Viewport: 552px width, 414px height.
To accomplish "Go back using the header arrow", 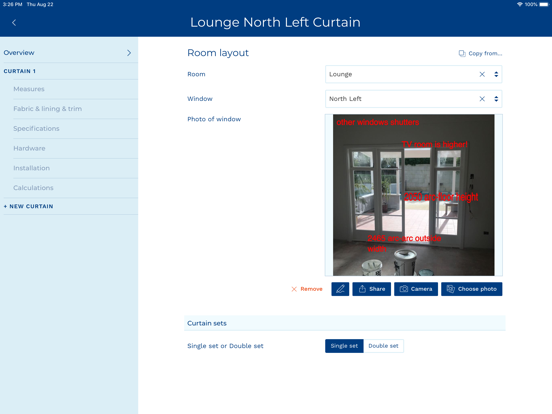I will click(x=14, y=23).
